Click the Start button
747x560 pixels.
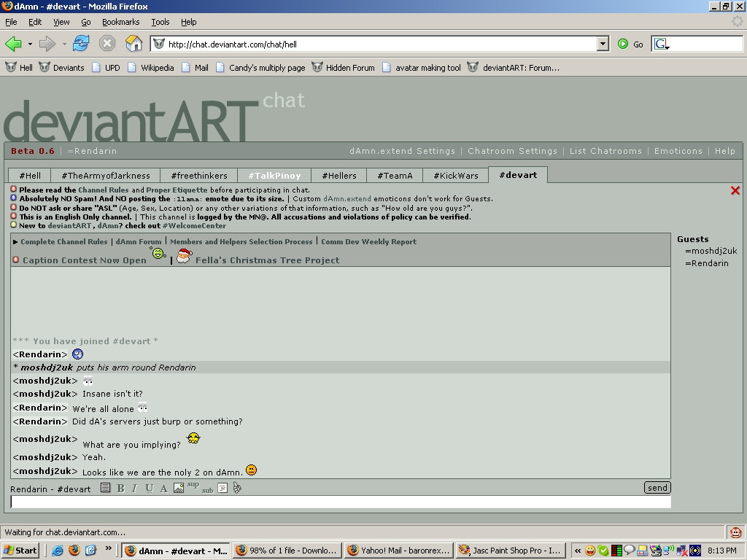pyautogui.click(x=20, y=551)
